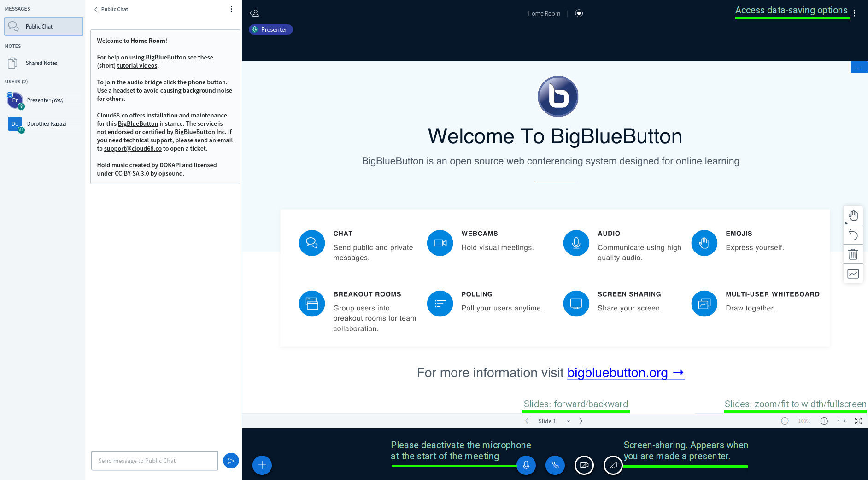Image resolution: width=868 pixels, height=480 pixels.
Task: Click the Home Room meeting title
Action: click(544, 13)
